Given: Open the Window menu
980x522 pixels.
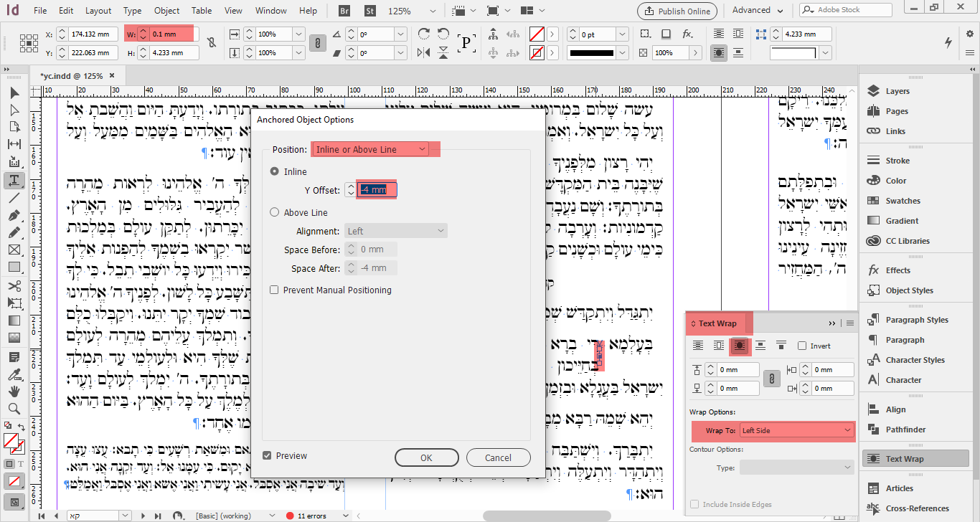Looking at the screenshot, I should (x=271, y=11).
